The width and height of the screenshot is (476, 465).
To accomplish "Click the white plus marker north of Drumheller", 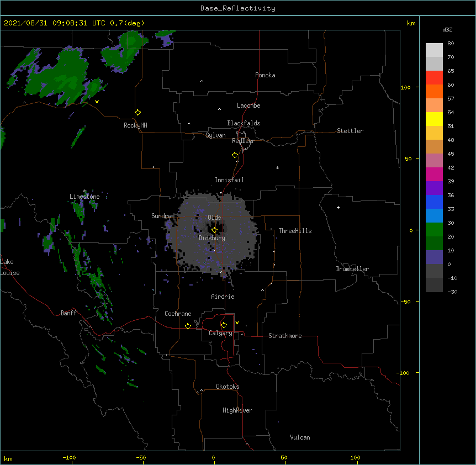I will point(338,207).
